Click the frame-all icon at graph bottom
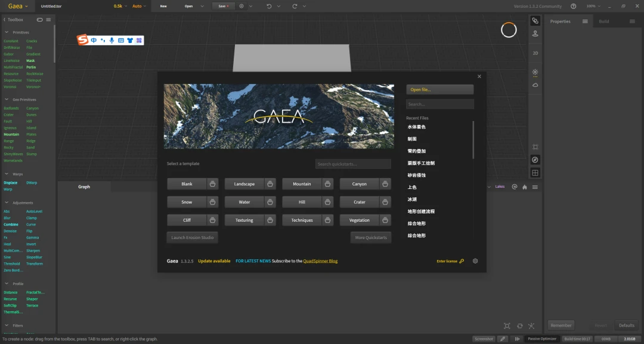 point(507,326)
